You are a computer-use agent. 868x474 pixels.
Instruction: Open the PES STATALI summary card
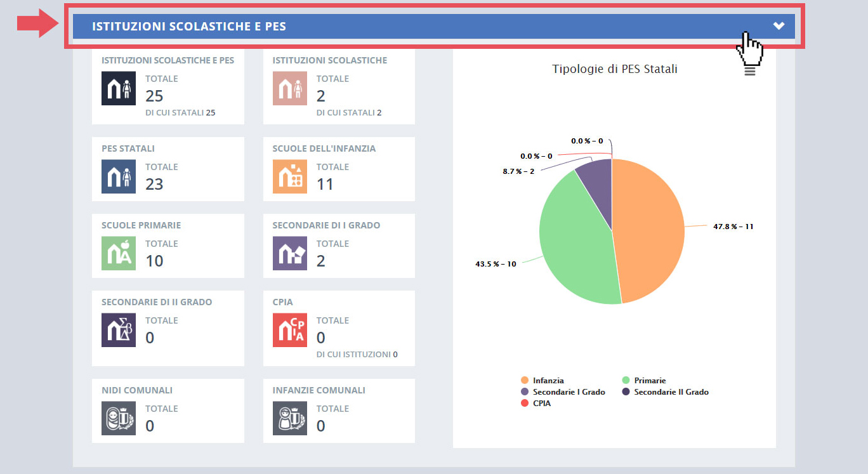(168, 169)
